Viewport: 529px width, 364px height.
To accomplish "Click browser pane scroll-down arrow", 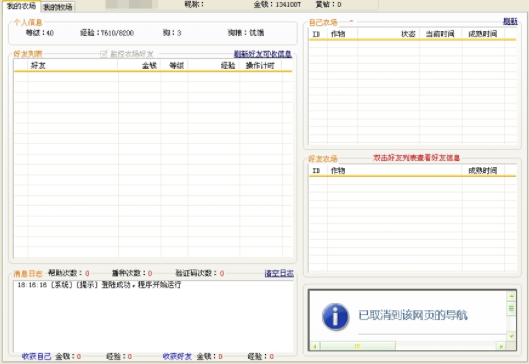I will coord(511,336).
